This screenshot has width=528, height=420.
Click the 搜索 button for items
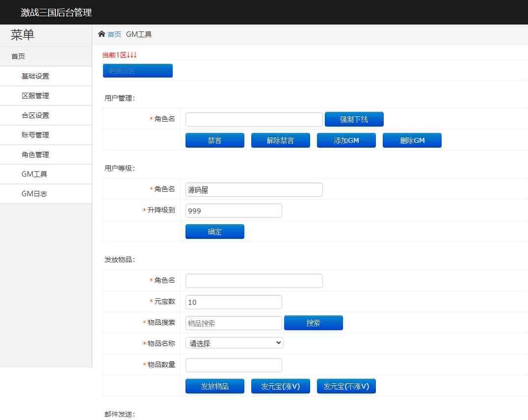point(313,323)
